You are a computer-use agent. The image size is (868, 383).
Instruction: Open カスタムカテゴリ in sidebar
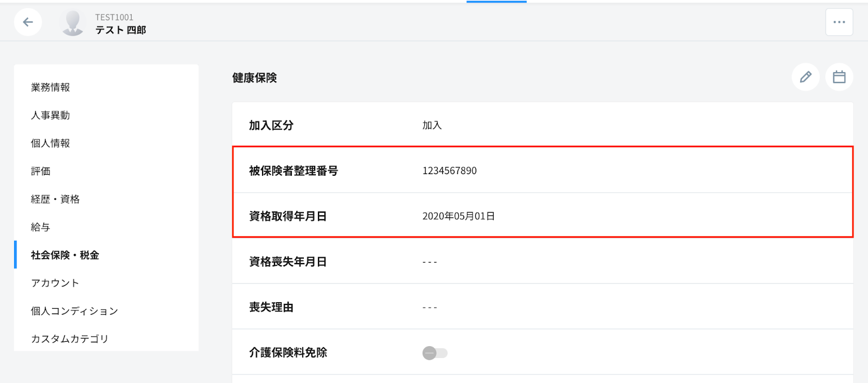70,339
